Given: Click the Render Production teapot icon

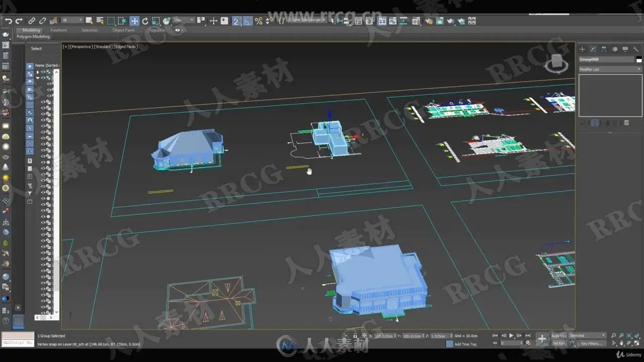Looking at the screenshot, I should (451, 21).
